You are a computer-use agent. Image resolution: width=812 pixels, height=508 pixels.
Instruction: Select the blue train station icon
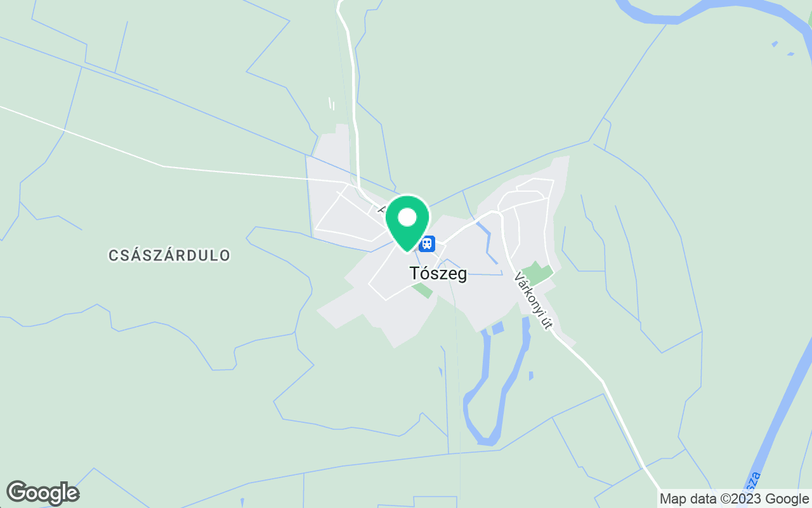tap(427, 243)
